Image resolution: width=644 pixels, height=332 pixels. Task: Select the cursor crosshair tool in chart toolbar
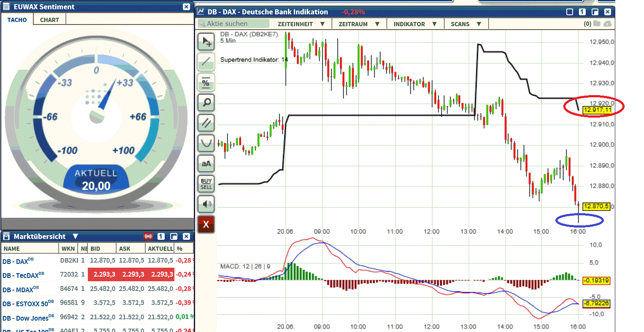click(206, 42)
